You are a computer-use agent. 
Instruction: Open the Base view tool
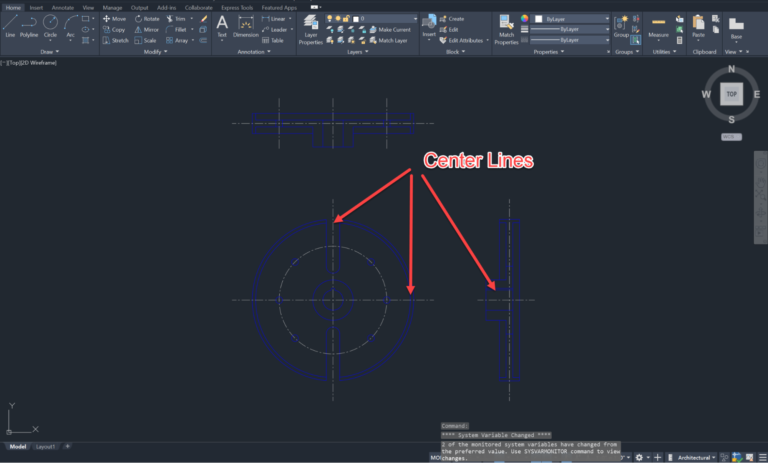coord(736,28)
